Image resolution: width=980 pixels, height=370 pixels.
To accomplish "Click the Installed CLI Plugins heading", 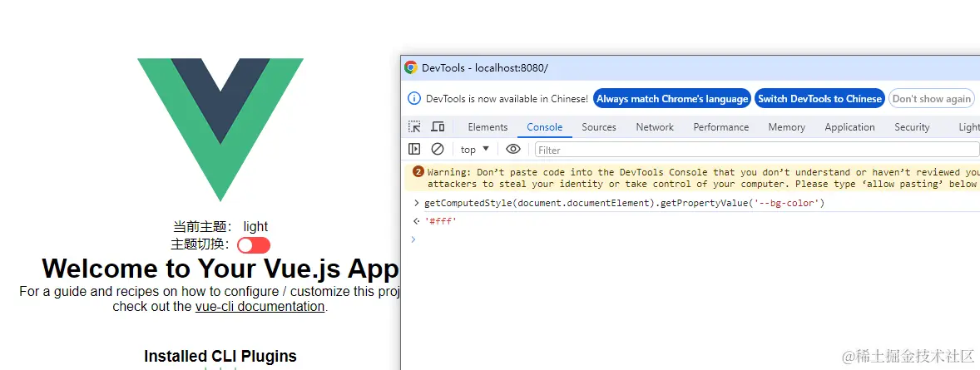I will pyautogui.click(x=220, y=356).
